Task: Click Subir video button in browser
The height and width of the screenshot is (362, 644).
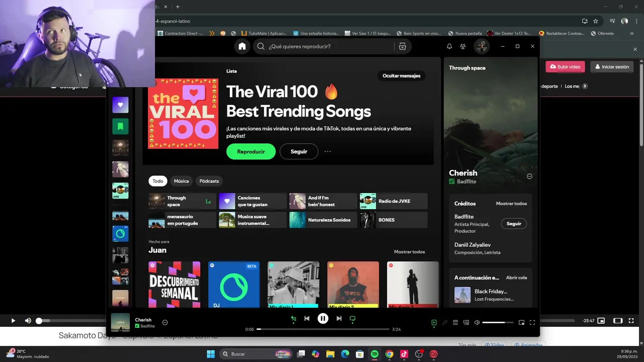Action: pos(565,67)
